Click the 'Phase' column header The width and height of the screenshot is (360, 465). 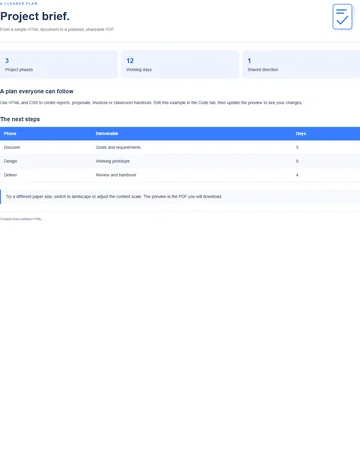pos(10,134)
